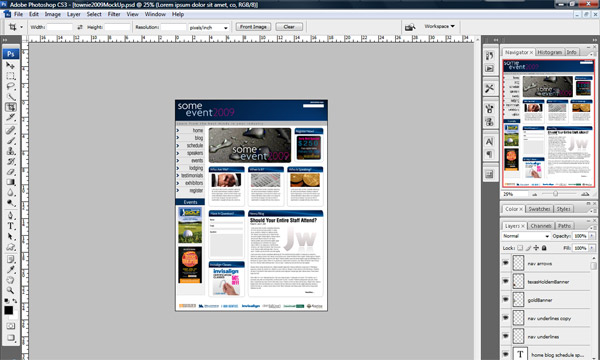Select the Horizontal Type tool

pos(10,226)
